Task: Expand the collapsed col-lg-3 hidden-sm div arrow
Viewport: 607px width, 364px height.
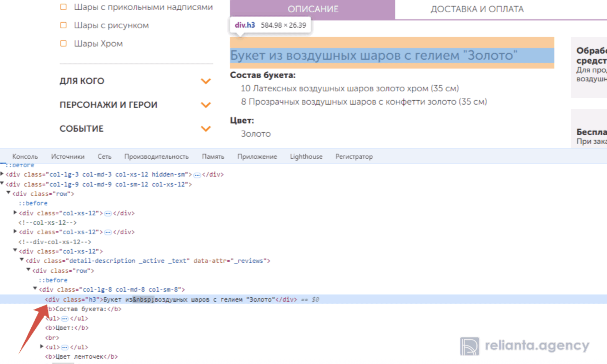Action: 2,174
